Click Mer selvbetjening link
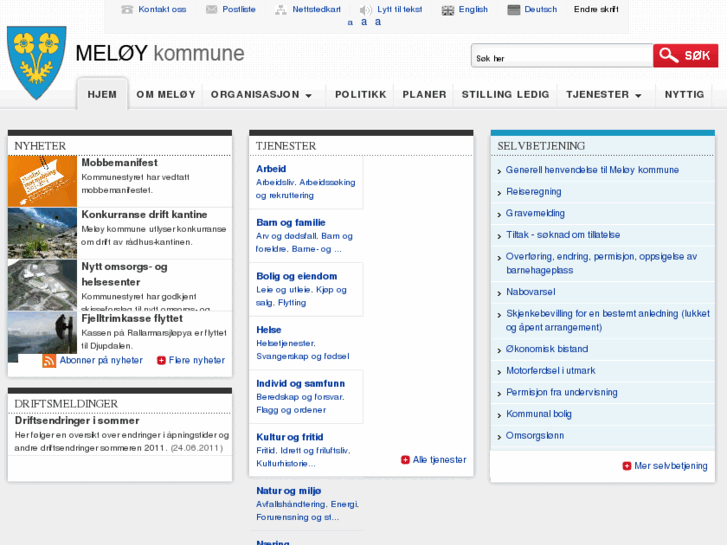Image resolution: width=727 pixels, height=545 pixels. [x=670, y=466]
